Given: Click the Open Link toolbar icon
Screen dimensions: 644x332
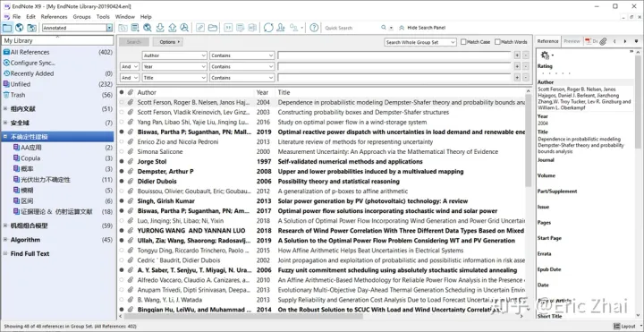Looking at the screenshot, I should tap(200, 28).
